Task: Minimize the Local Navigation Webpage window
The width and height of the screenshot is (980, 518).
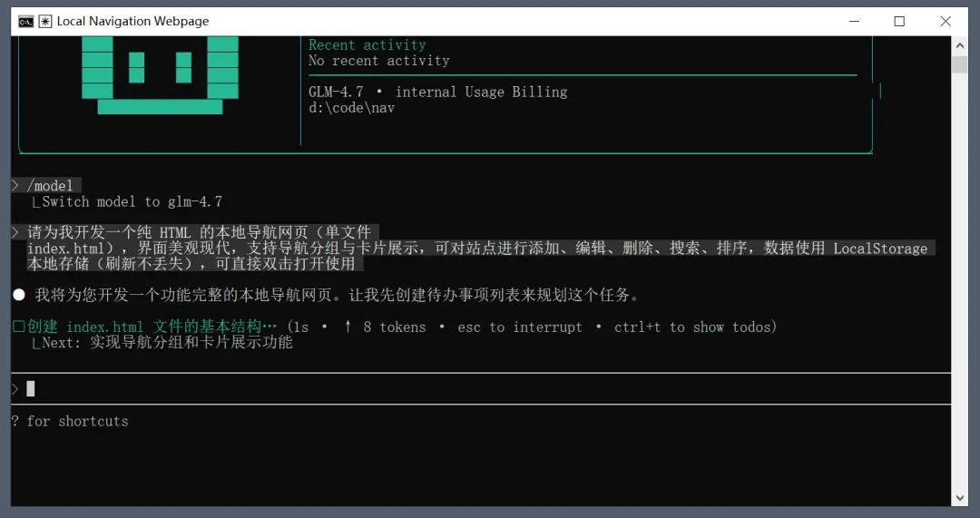Action: [x=855, y=21]
